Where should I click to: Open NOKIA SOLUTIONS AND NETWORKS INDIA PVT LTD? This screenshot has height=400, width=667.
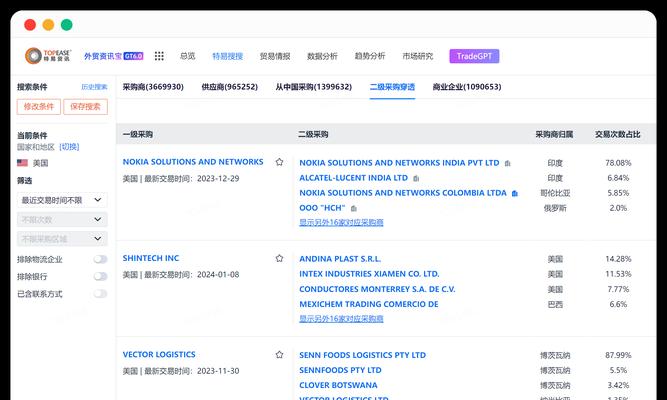[x=399, y=163]
